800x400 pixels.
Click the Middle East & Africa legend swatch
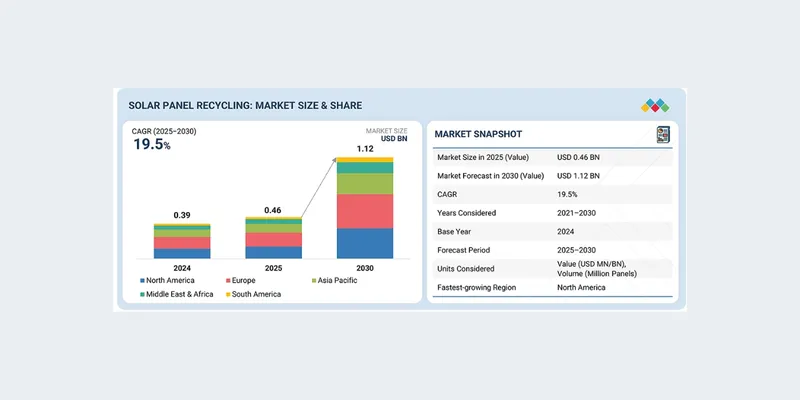pyautogui.click(x=142, y=294)
